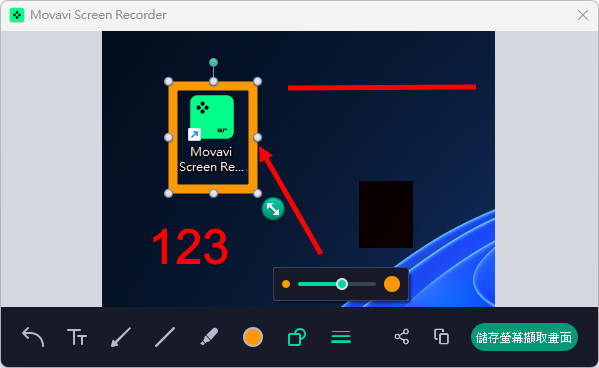Viewport: 599px width, 368px height.
Task: Click the small orange dot for minimum thickness
Action: 286,284
